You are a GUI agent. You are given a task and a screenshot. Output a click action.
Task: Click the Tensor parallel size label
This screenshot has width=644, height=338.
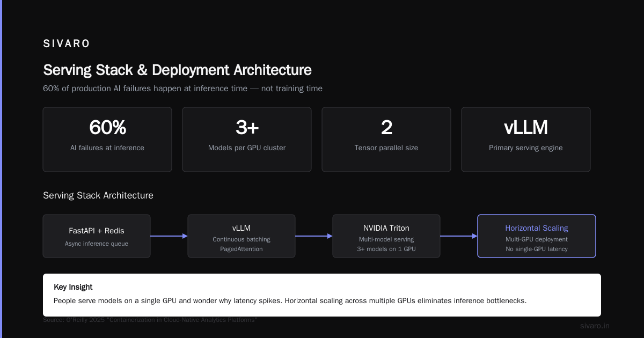point(386,148)
